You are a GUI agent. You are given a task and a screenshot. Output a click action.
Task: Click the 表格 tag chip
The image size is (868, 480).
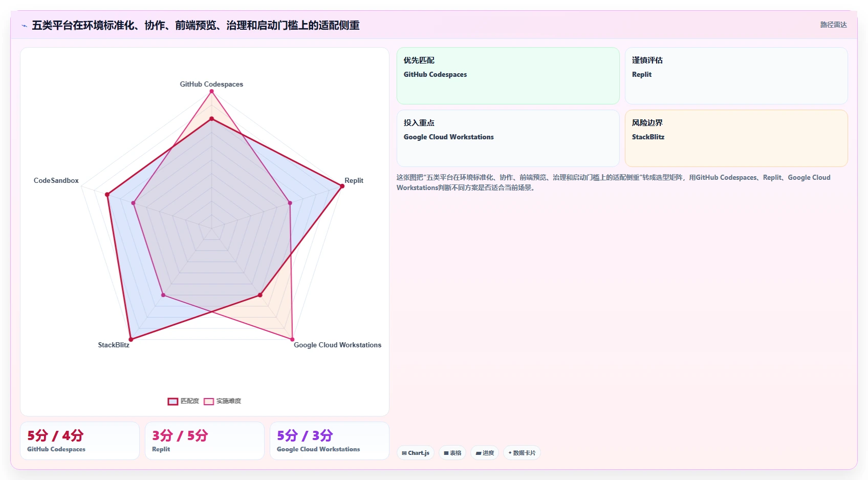452,453
